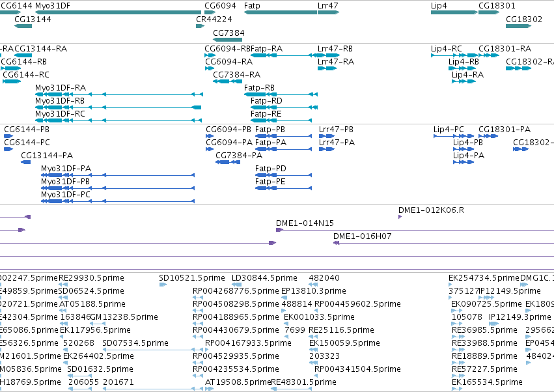Click protein CG6144-PB

(x=8, y=135)
